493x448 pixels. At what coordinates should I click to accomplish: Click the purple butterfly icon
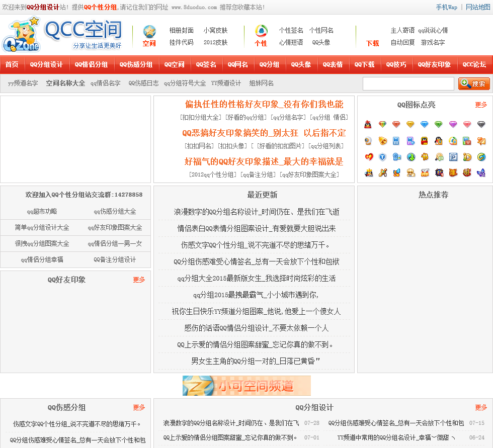(481, 172)
